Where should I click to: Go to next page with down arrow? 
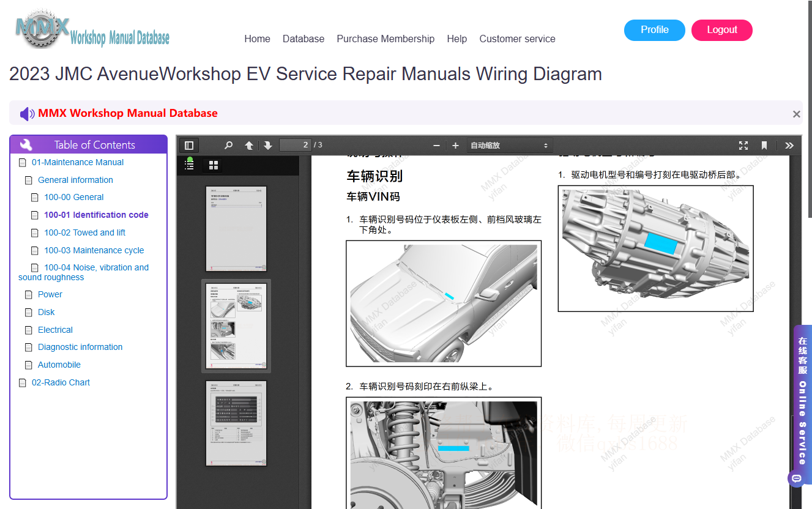pos(268,146)
